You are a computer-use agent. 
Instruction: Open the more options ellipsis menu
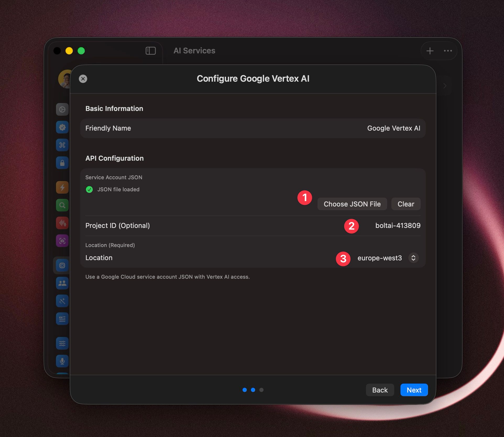[x=448, y=51]
